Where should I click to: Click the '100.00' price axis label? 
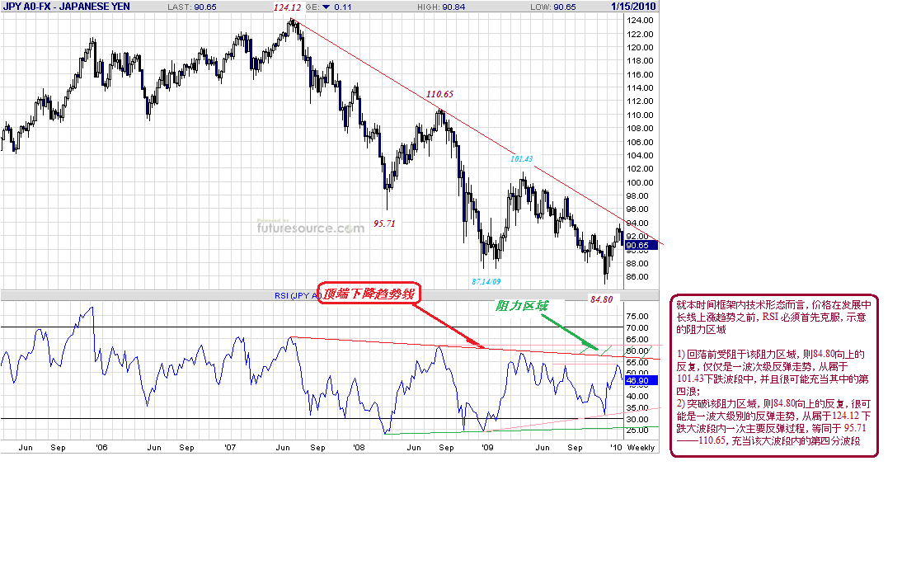tap(640, 182)
